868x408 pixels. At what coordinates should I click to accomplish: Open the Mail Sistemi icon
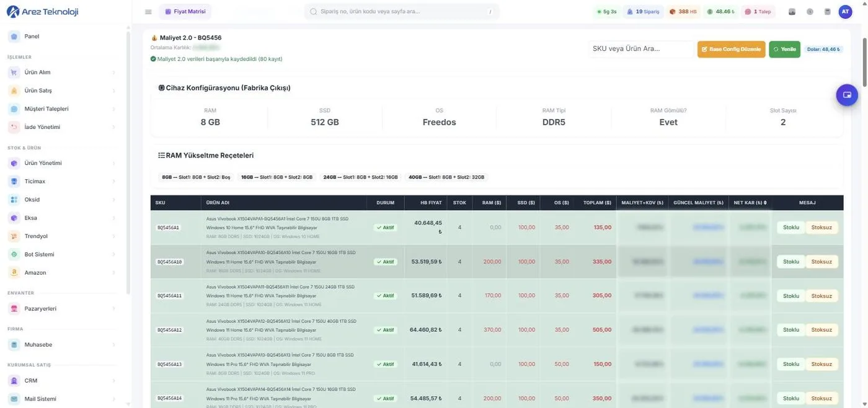coord(14,399)
